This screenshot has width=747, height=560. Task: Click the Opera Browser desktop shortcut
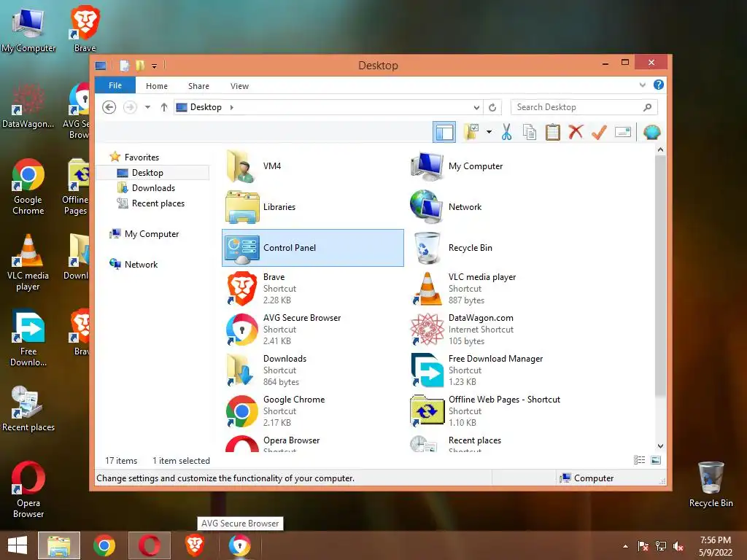[28, 489]
